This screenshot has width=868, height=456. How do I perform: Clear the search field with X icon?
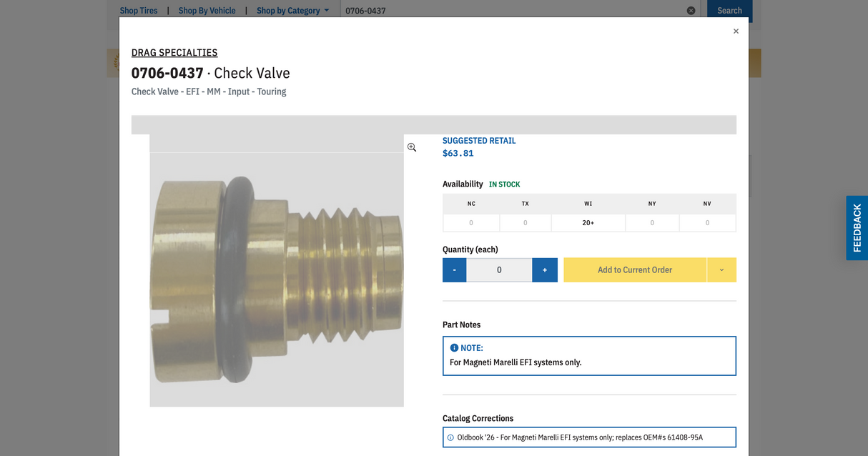[x=691, y=11]
